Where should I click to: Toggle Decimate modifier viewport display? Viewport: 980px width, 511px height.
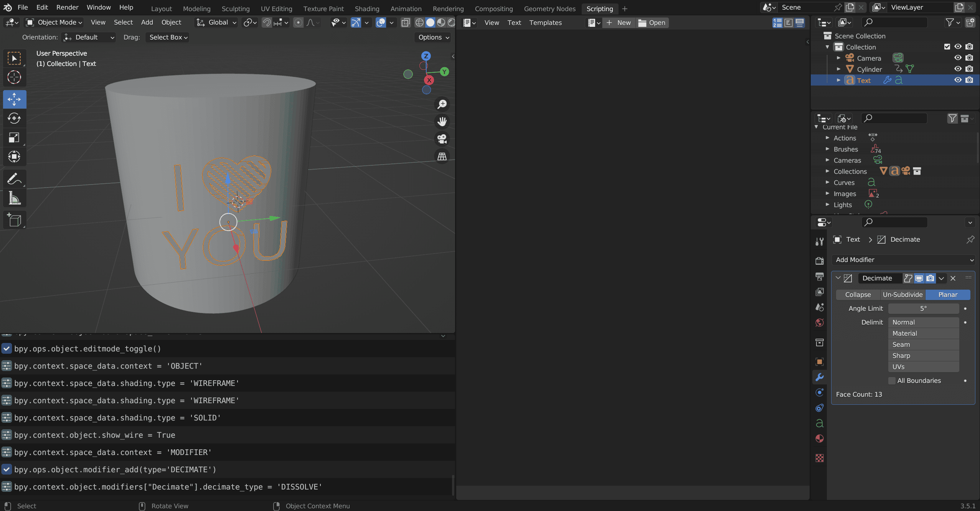pyautogui.click(x=919, y=278)
